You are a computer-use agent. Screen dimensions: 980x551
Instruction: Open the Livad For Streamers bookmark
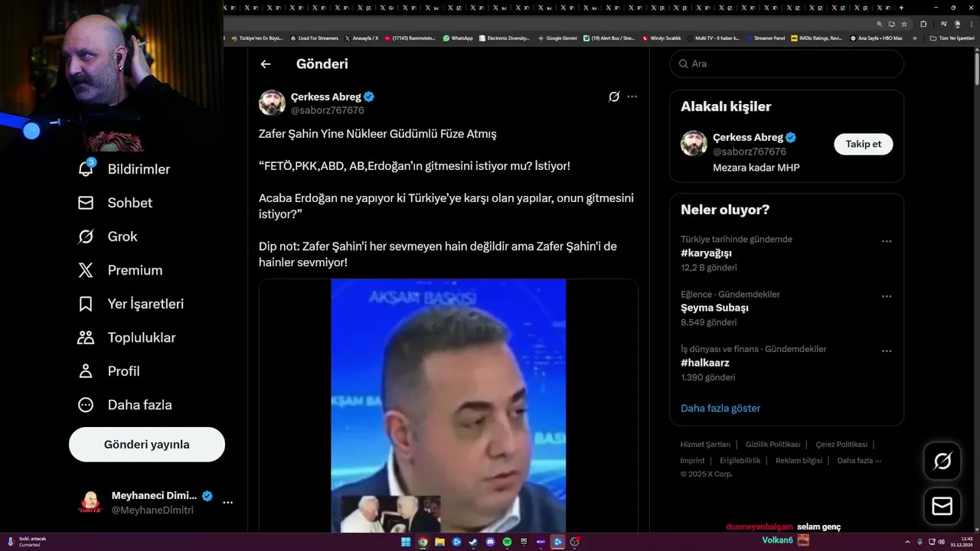(x=314, y=37)
